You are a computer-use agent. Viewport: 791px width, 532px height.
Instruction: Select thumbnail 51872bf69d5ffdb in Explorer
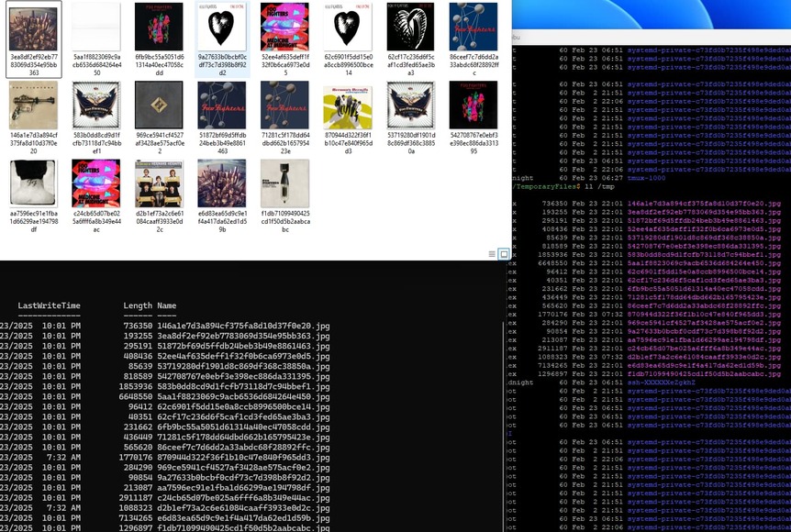(222, 117)
